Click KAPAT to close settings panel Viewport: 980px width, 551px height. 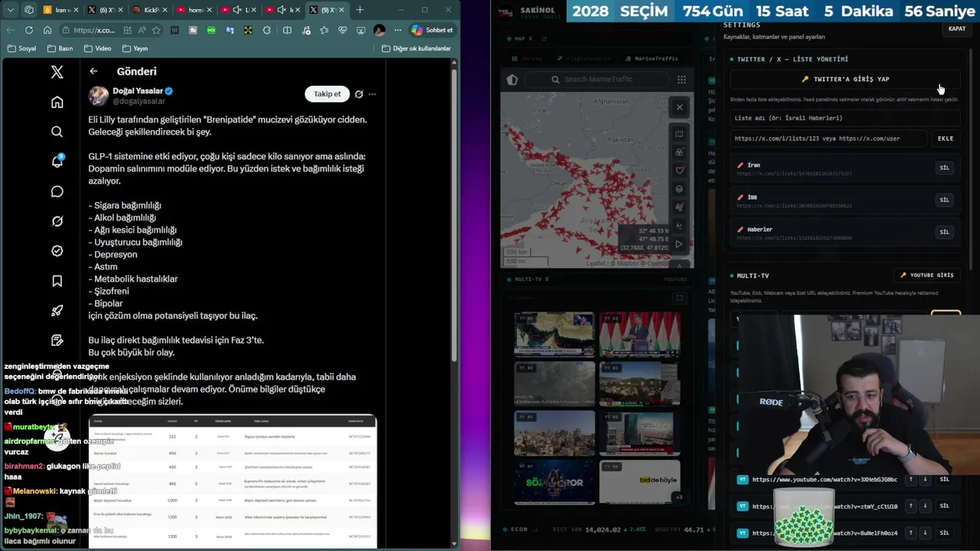[956, 29]
